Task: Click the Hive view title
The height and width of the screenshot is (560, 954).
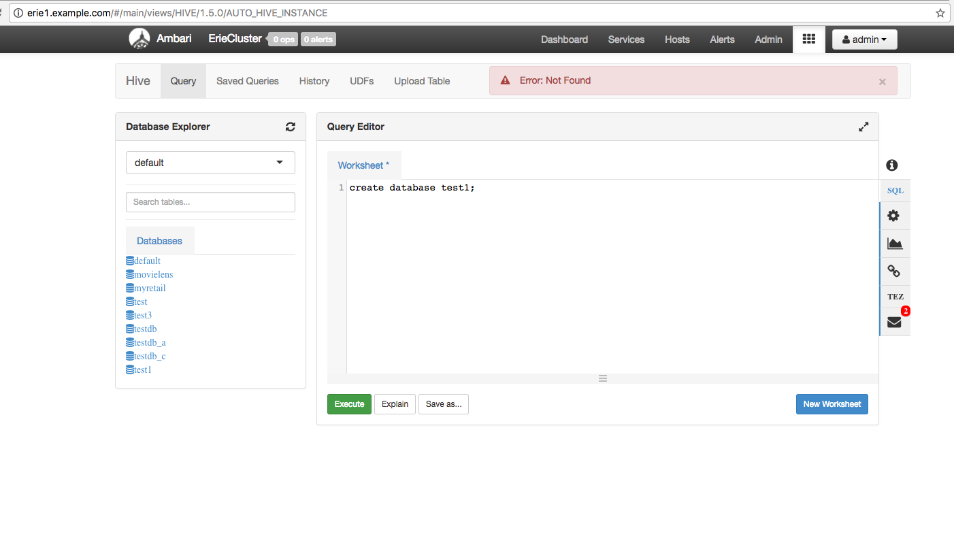Action: pyautogui.click(x=138, y=81)
